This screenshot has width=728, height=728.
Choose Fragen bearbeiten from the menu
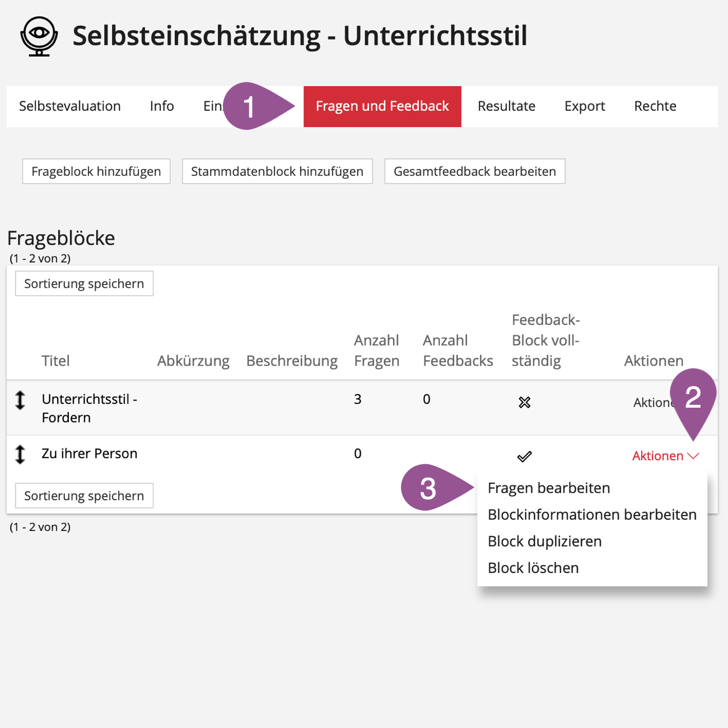pos(549,488)
